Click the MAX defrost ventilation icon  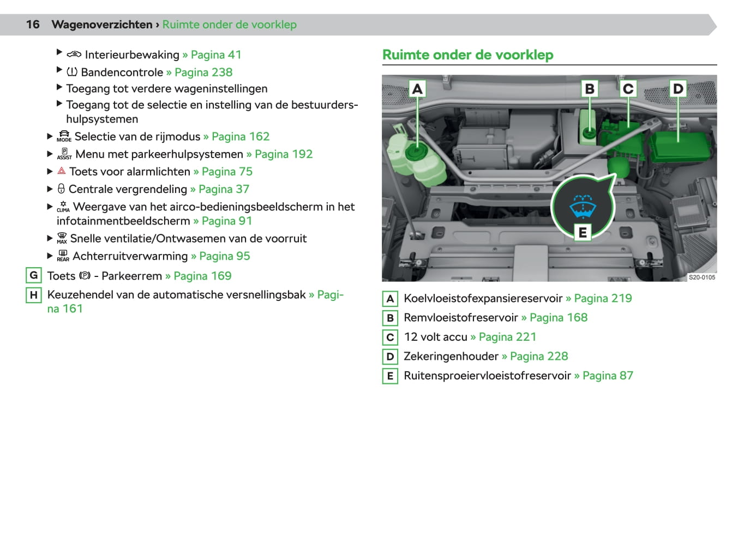click(62, 238)
